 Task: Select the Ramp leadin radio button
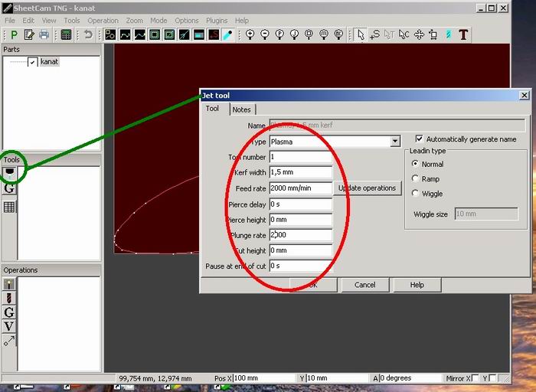click(415, 178)
